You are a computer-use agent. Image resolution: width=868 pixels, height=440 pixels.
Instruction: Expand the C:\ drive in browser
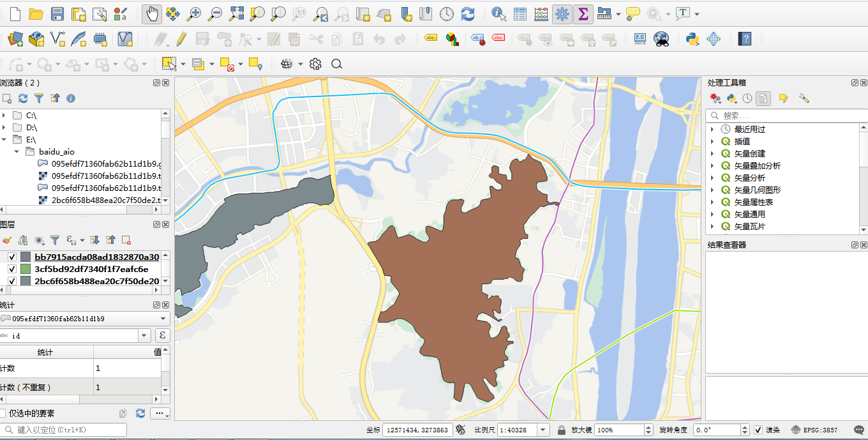(x=3, y=116)
